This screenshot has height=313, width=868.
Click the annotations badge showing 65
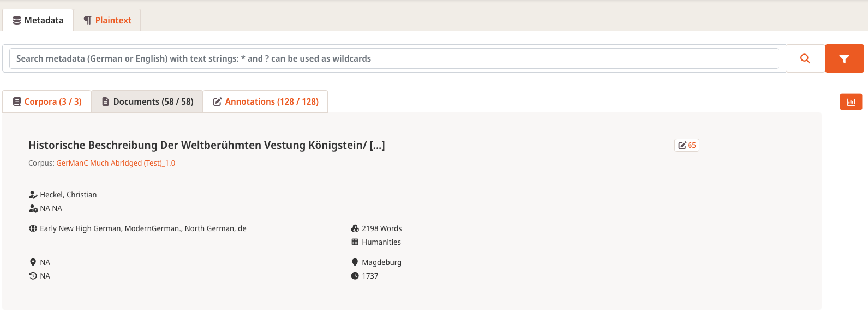(x=687, y=145)
